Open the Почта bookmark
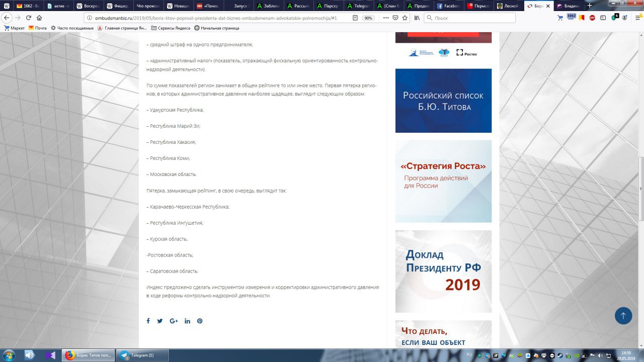The height and width of the screenshot is (362, 644). coord(38,28)
